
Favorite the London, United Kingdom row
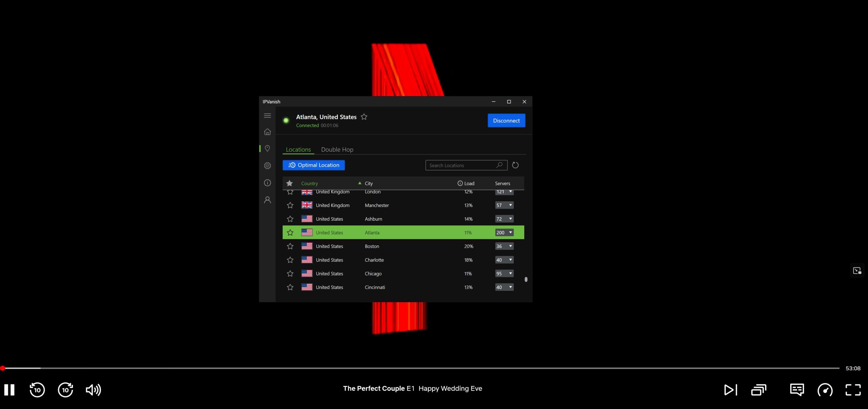click(x=290, y=192)
